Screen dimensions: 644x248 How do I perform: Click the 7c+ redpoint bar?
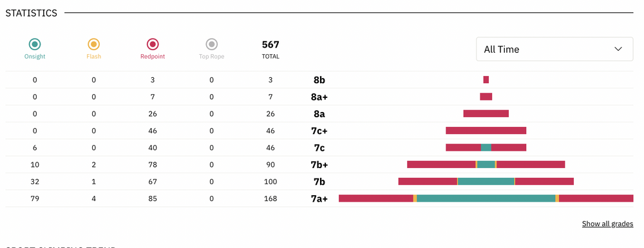pyautogui.click(x=486, y=131)
